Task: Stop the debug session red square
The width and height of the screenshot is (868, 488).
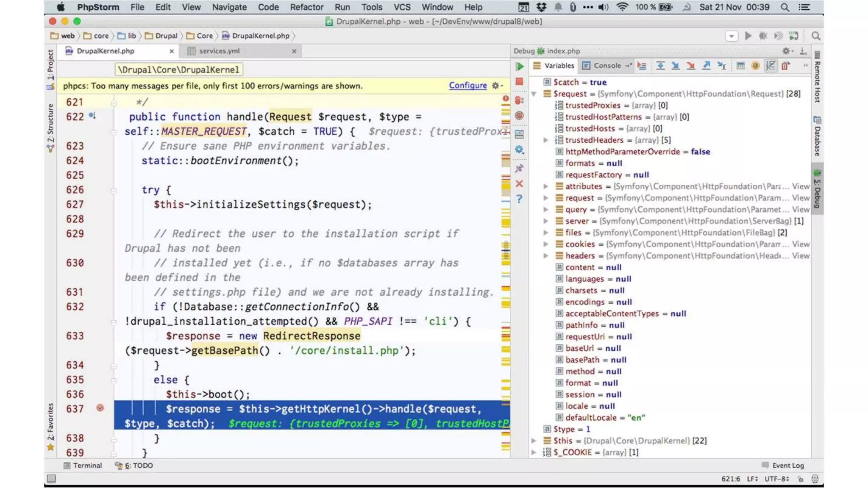Action: pyautogui.click(x=520, y=82)
